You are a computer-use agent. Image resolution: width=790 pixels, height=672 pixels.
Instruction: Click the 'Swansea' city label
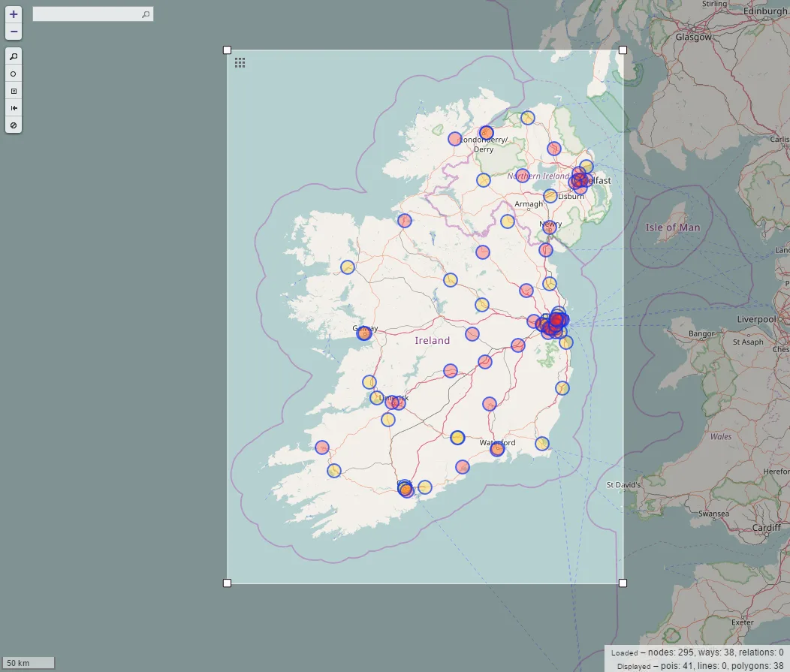713,514
